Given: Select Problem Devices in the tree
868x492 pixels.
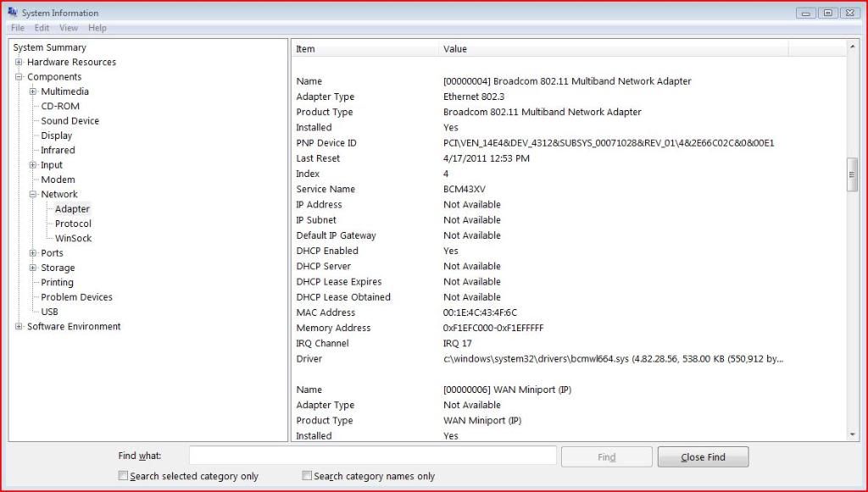Looking at the screenshot, I should click(x=76, y=297).
